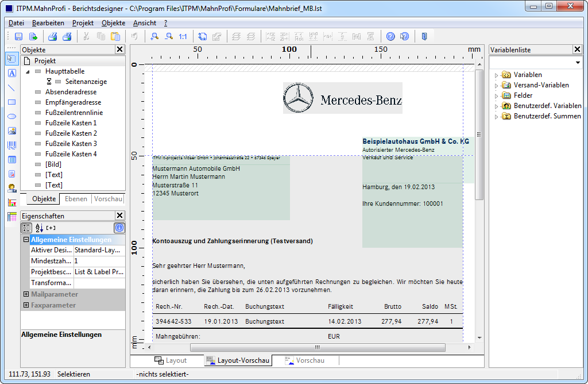Close the Eigenschaften panel with its X

point(119,216)
